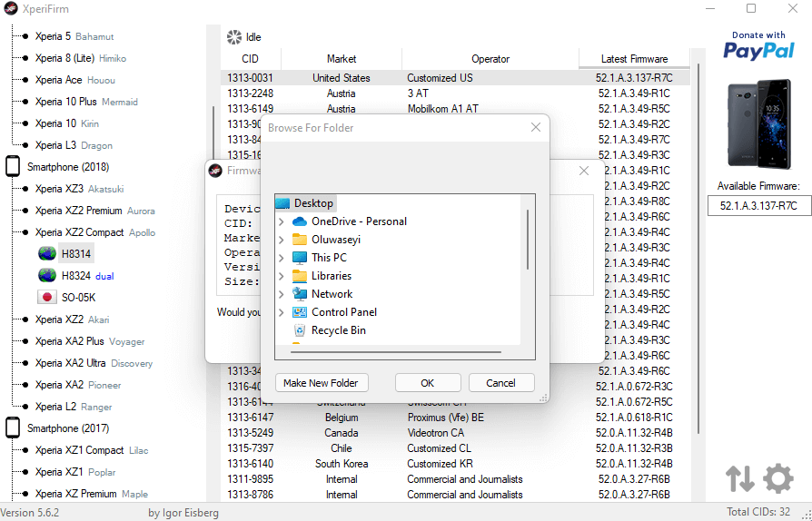Select the Customized KR South Korea row
The width and height of the screenshot is (812, 521).
pos(455,464)
